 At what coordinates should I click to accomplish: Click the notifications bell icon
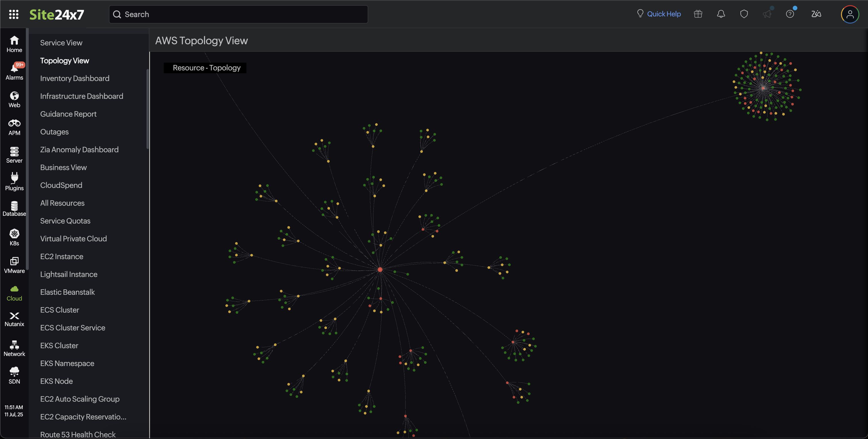[x=721, y=14]
